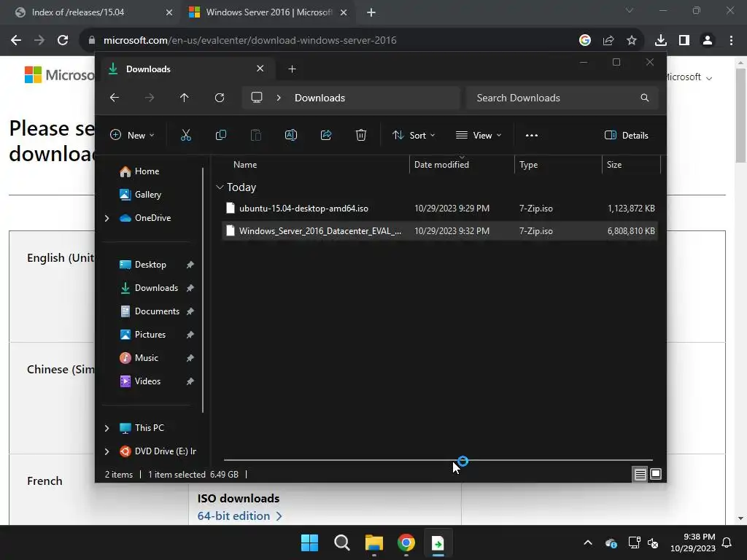This screenshot has height=560, width=747.
Task: Open the New dropdown menu
Action: 132,135
